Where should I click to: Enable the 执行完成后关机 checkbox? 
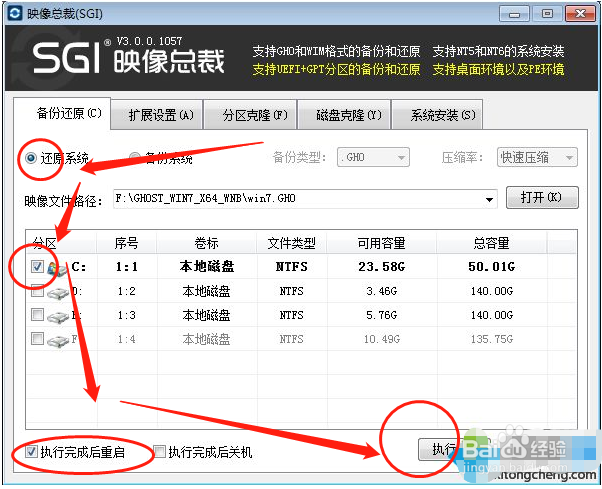[159, 451]
